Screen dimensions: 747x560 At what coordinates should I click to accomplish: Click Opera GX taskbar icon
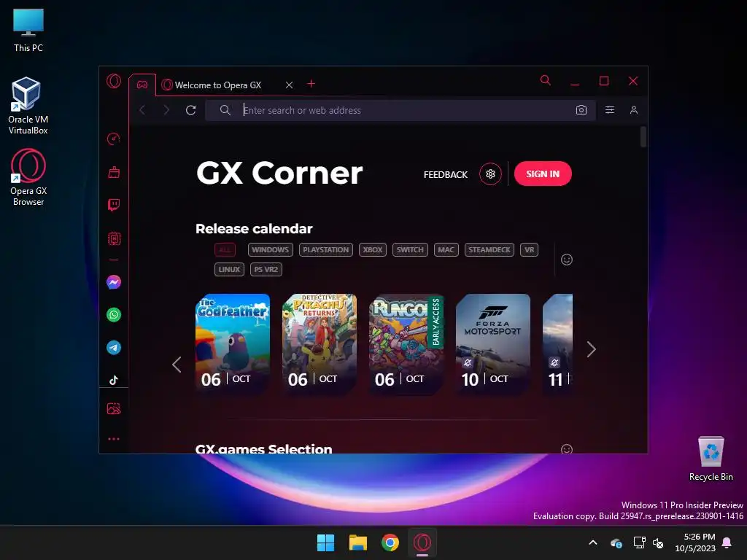pyautogui.click(x=422, y=542)
